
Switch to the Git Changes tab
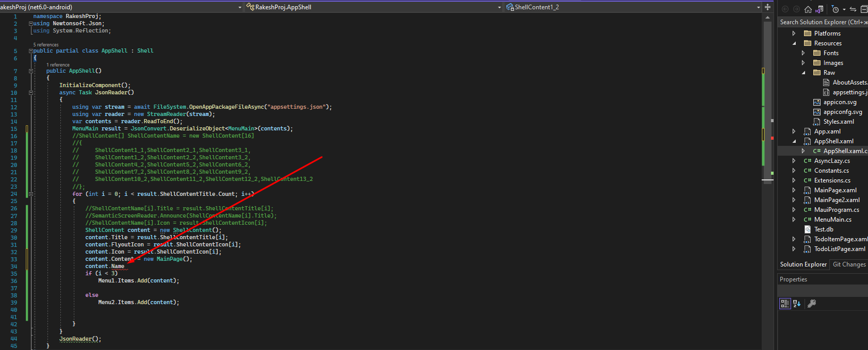849,264
